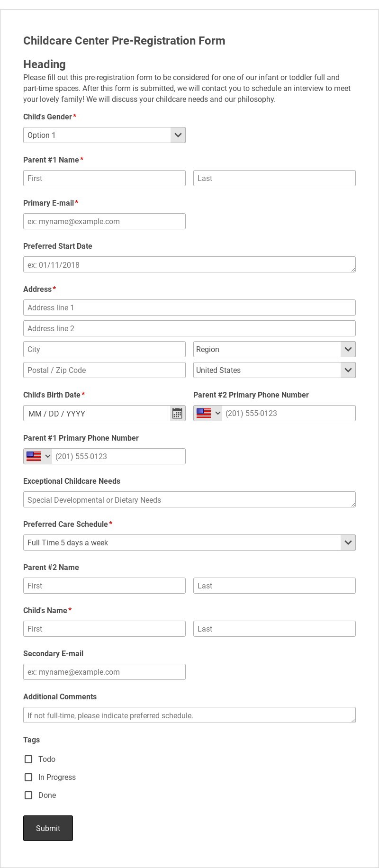The image size is (379, 868).
Task: Click the 'Preferred Care Schedule' label
Action: point(65,524)
